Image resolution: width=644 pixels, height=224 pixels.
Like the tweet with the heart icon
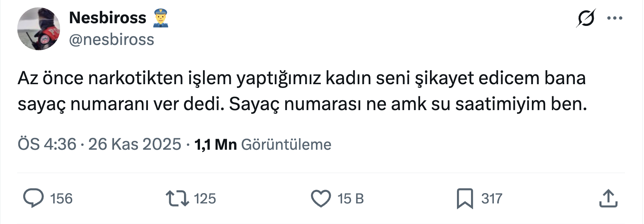coord(321,199)
